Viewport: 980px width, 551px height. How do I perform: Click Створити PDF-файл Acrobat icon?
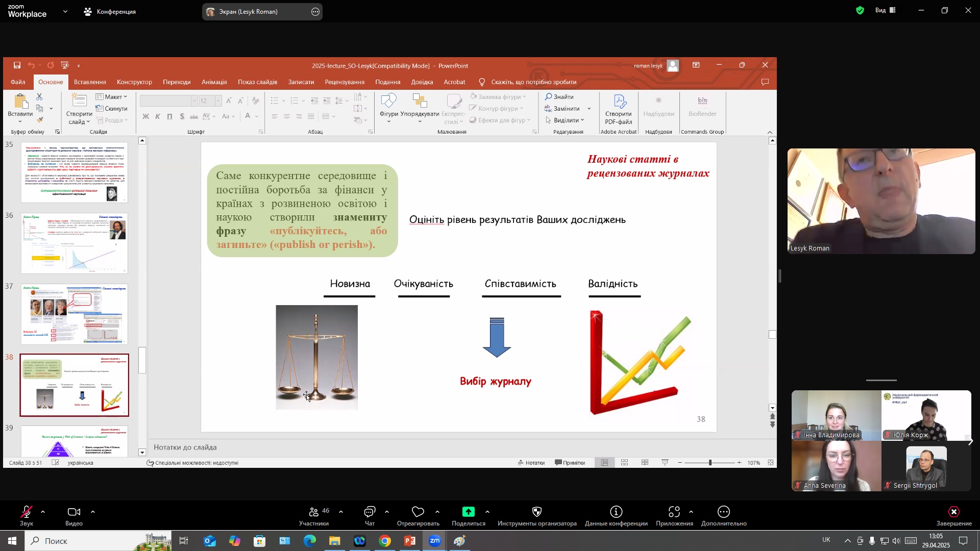click(619, 109)
